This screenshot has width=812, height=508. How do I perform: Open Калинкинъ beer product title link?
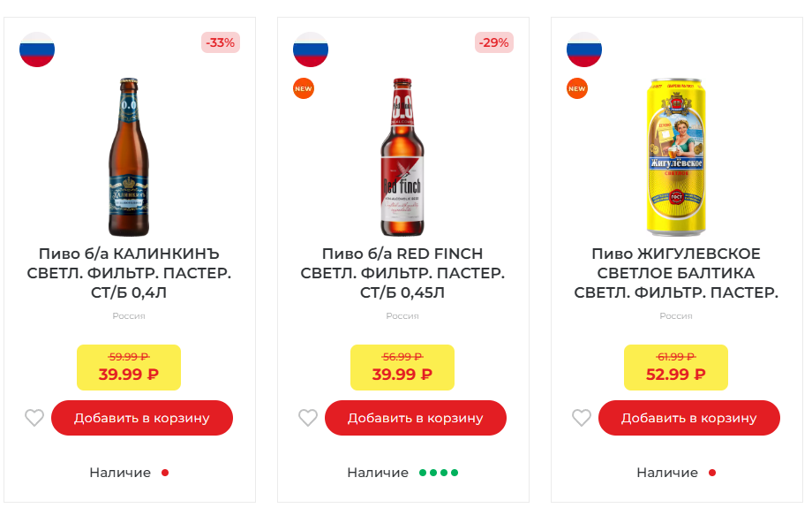[129, 273]
